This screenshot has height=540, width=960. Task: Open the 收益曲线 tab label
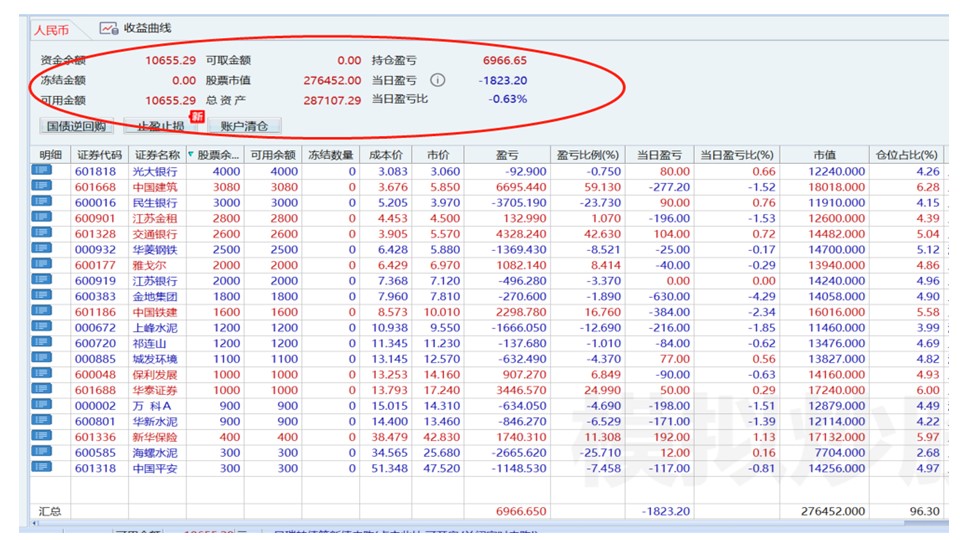click(148, 28)
